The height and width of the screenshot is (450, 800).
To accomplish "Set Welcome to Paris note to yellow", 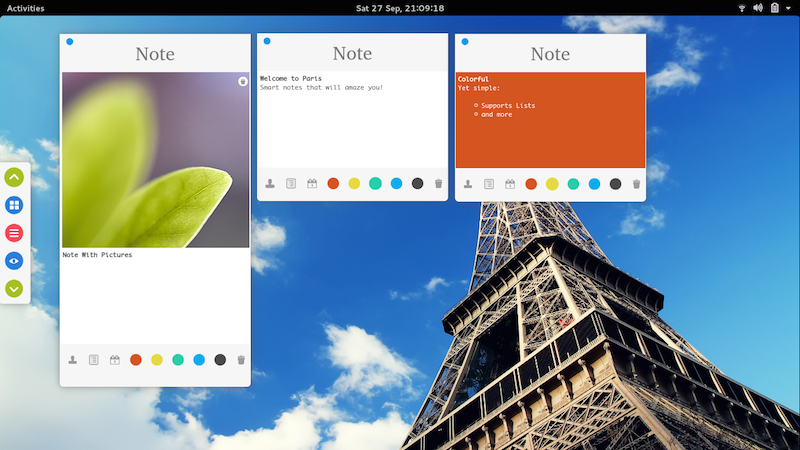I will pos(354,183).
